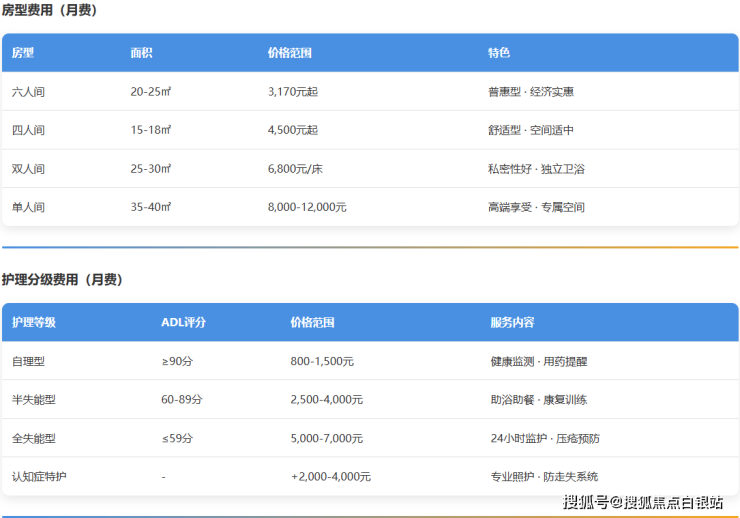
Task: Click the +2,000-4,000元 price cell
Action: 331,477
